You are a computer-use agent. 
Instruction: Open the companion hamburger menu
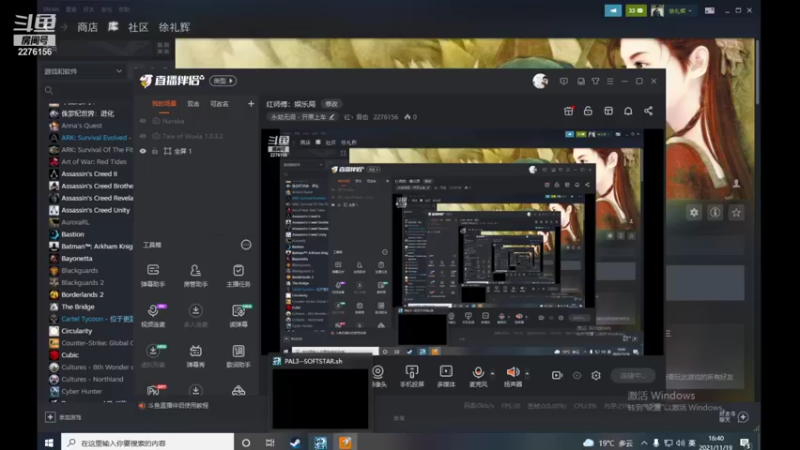click(x=610, y=81)
